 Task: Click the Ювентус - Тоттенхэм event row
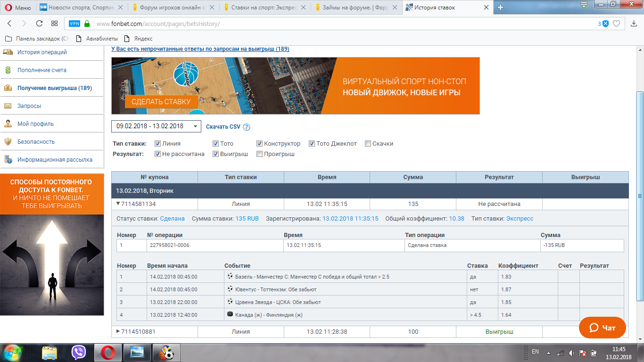tap(370, 289)
